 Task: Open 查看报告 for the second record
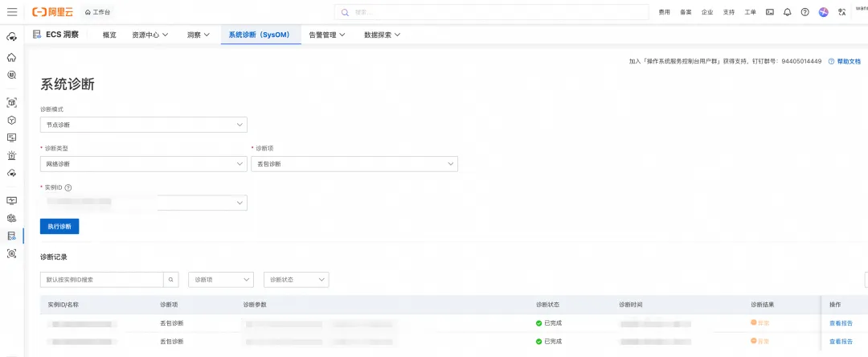841,342
